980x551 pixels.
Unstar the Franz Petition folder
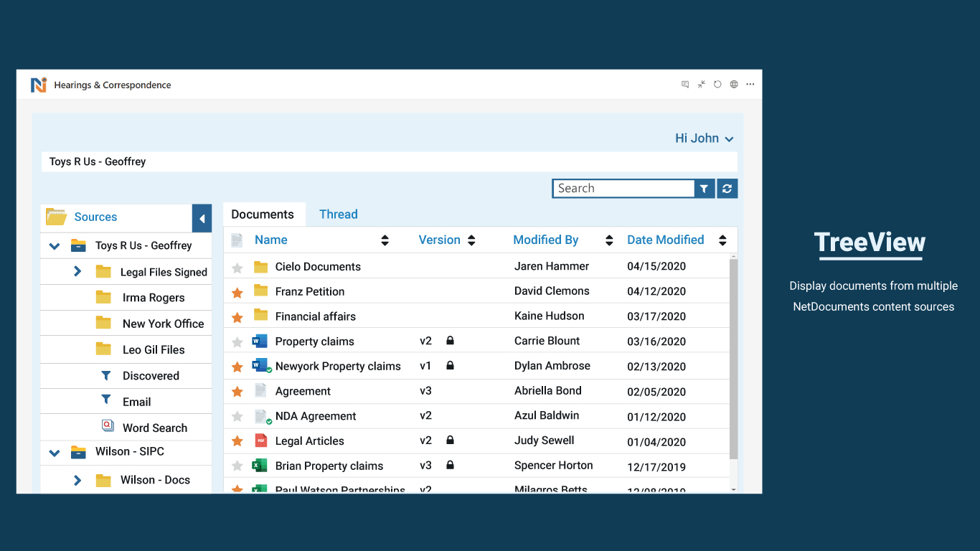click(x=237, y=291)
